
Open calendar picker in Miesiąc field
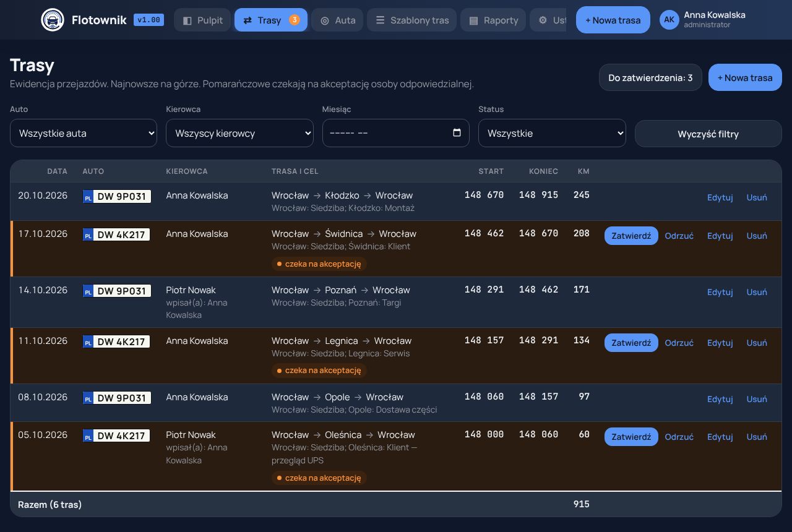coord(457,132)
